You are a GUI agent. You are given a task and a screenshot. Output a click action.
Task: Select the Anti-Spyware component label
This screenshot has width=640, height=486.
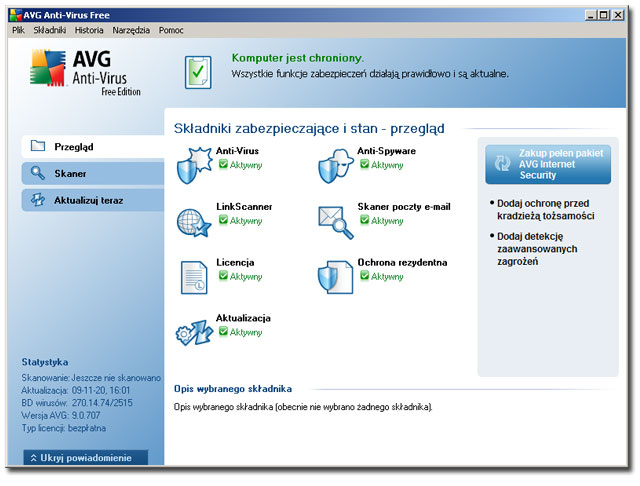pos(387,151)
